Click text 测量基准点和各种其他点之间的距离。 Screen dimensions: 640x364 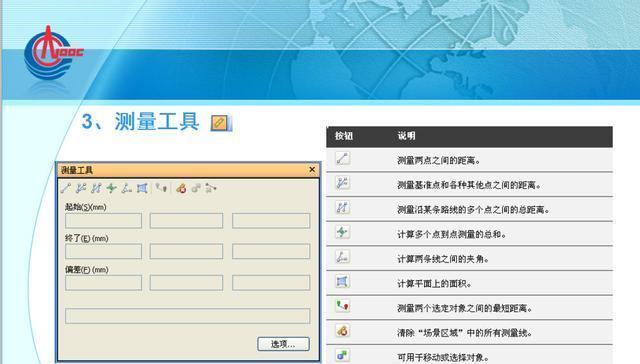click(x=469, y=185)
